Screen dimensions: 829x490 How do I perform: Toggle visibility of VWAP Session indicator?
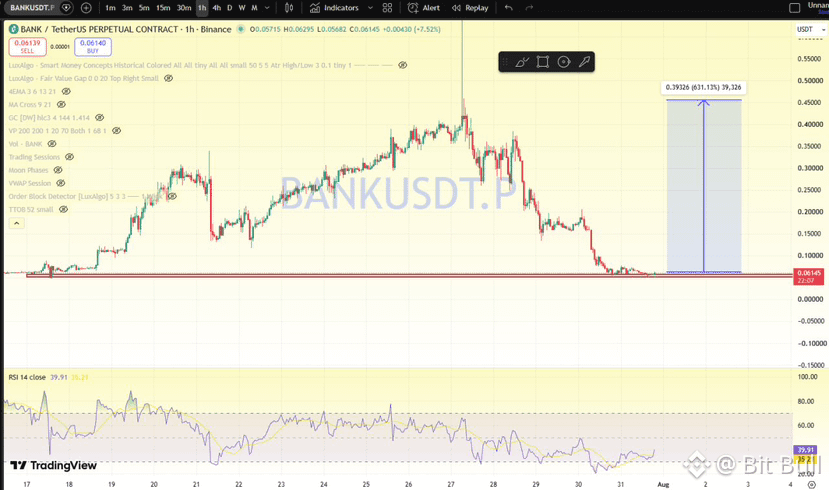click(61, 183)
